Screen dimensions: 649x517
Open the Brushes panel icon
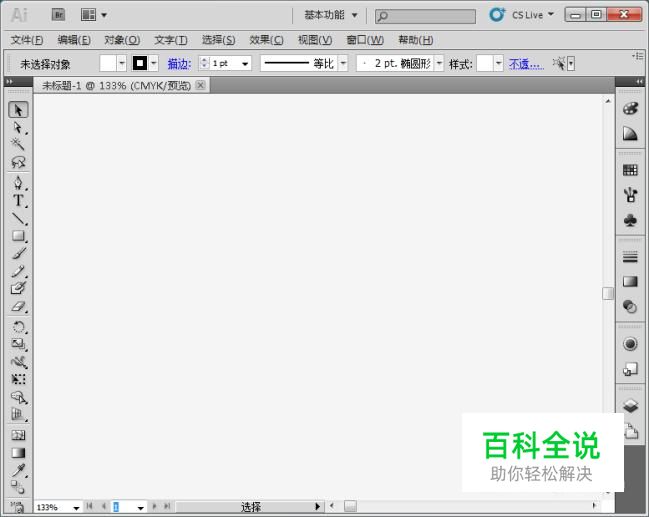tap(630, 195)
